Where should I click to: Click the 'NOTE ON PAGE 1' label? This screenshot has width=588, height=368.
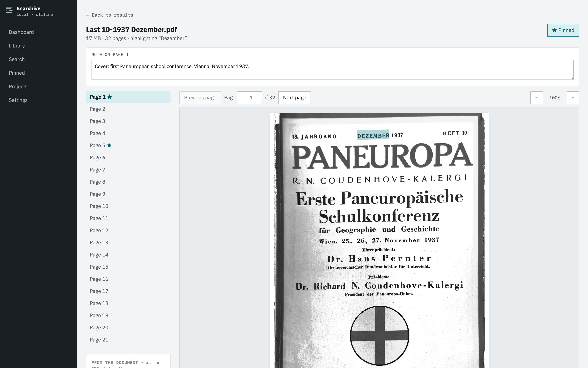pyautogui.click(x=110, y=54)
